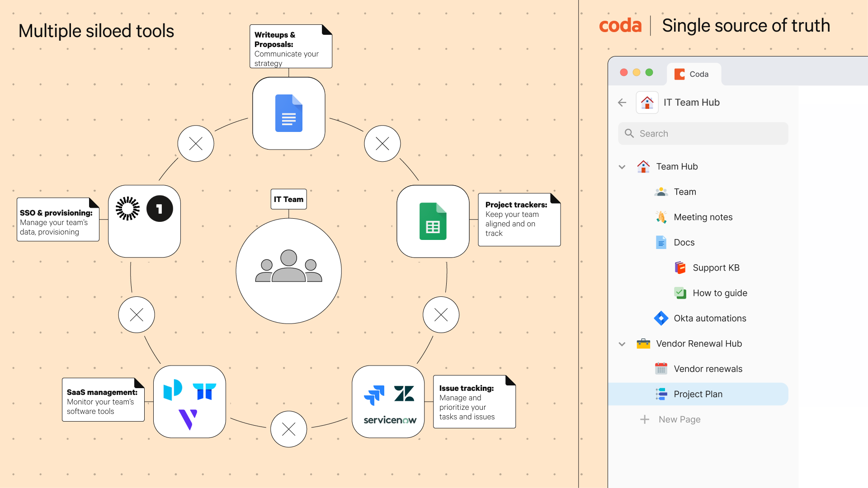Click the Writeups & Proposals note
This screenshot has height=488, width=868.
(291, 47)
